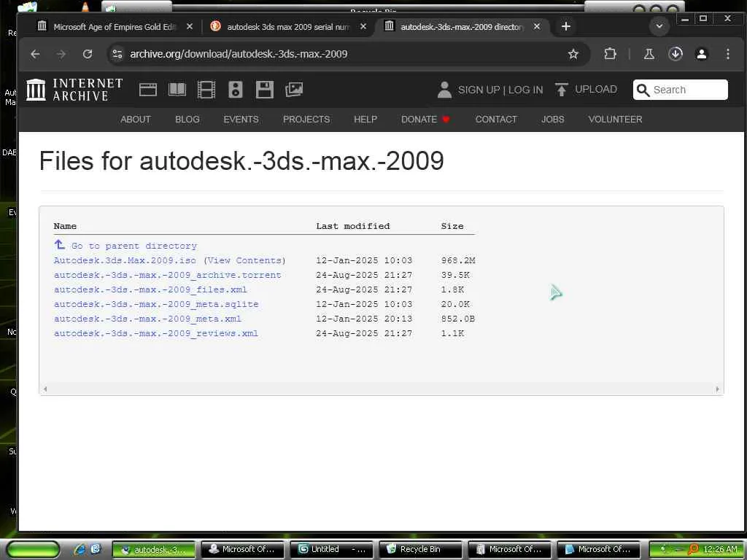747x560 pixels.
Task: Open the JOBS menu item
Action: click(553, 120)
